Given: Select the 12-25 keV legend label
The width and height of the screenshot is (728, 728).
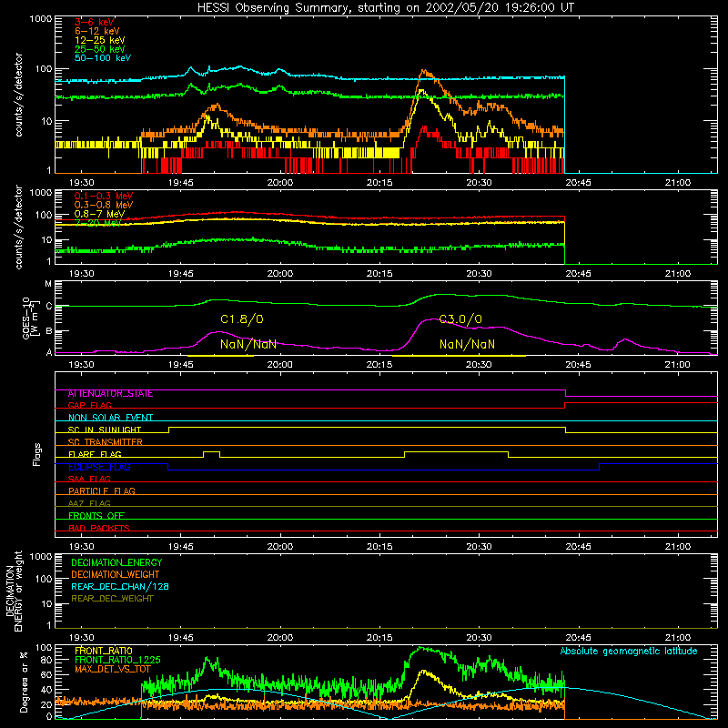Looking at the screenshot, I should click(99, 40).
